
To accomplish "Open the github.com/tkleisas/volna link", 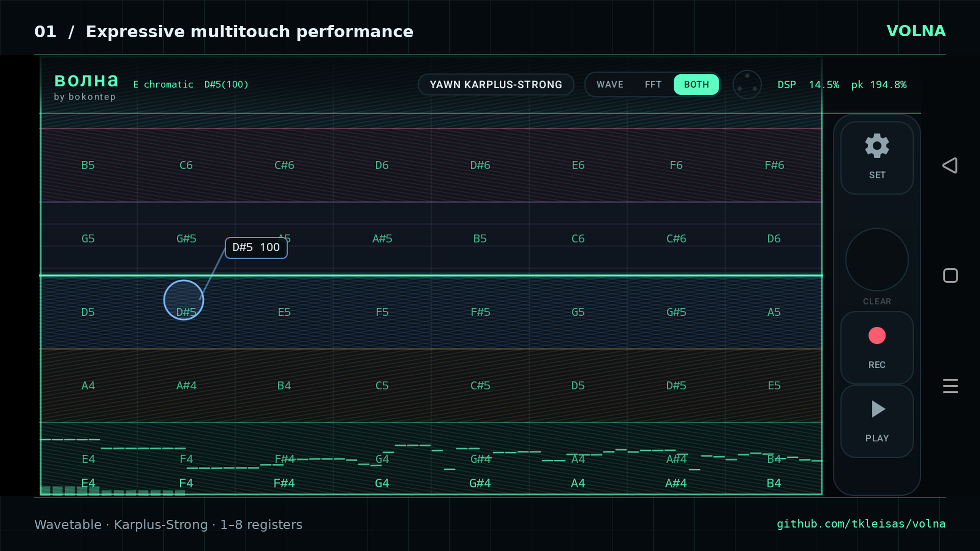I will click(x=861, y=524).
